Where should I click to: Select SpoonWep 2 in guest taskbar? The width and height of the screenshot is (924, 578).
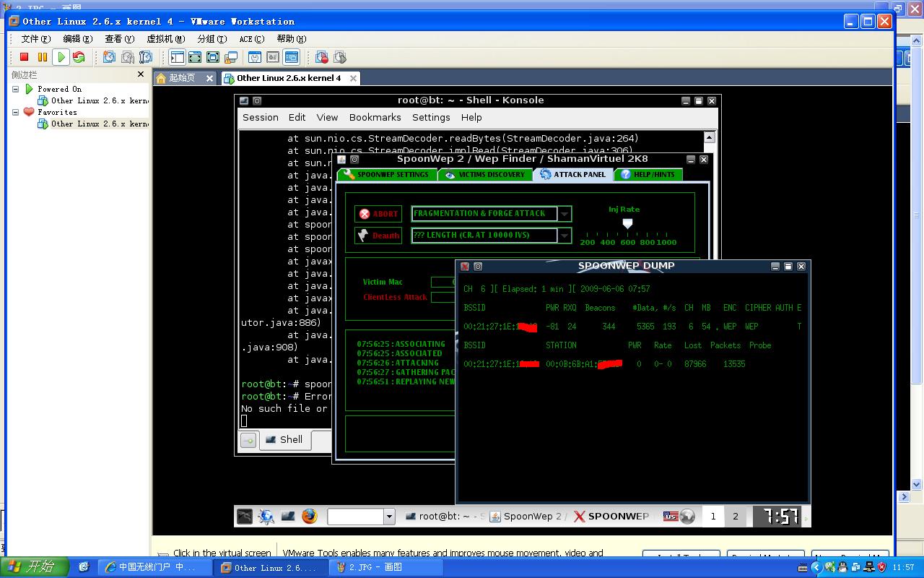(x=528, y=516)
